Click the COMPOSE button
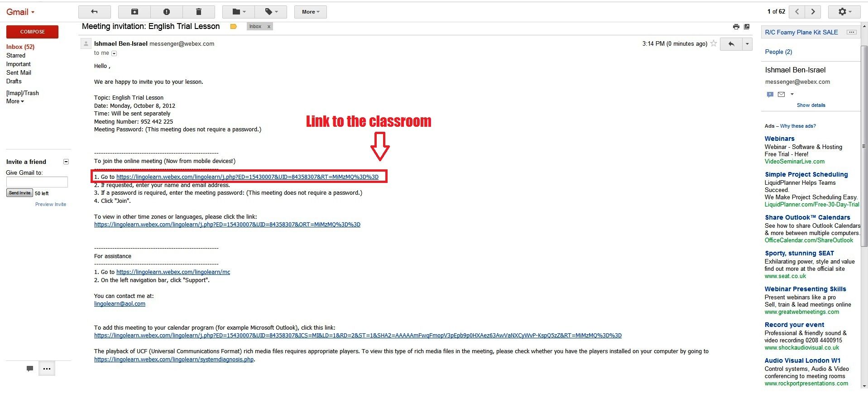 point(32,32)
